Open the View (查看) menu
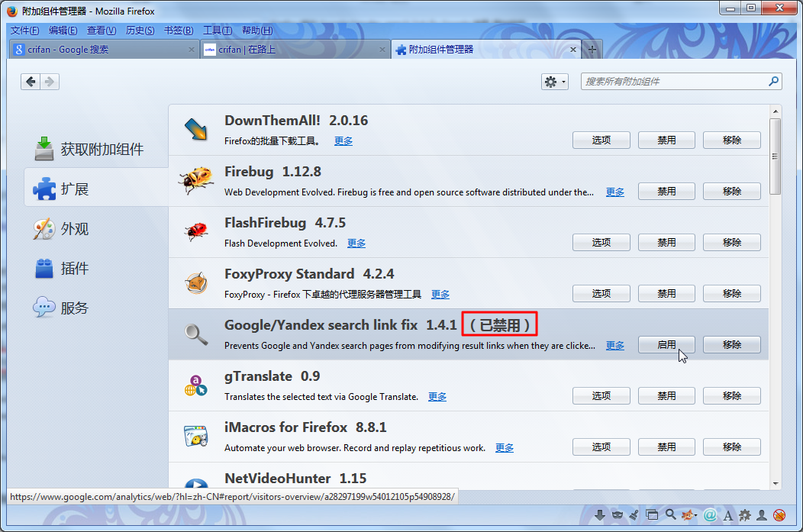Image resolution: width=803 pixels, height=532 pixels. (102, 31)
